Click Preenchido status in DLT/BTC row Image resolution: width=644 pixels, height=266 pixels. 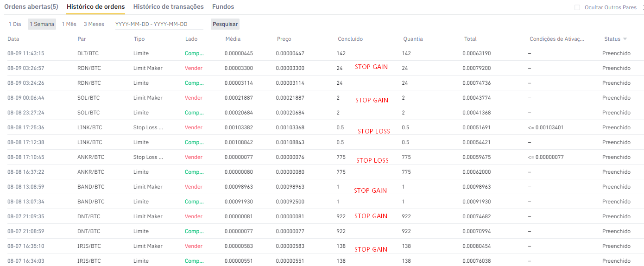(x=616, y=53)
